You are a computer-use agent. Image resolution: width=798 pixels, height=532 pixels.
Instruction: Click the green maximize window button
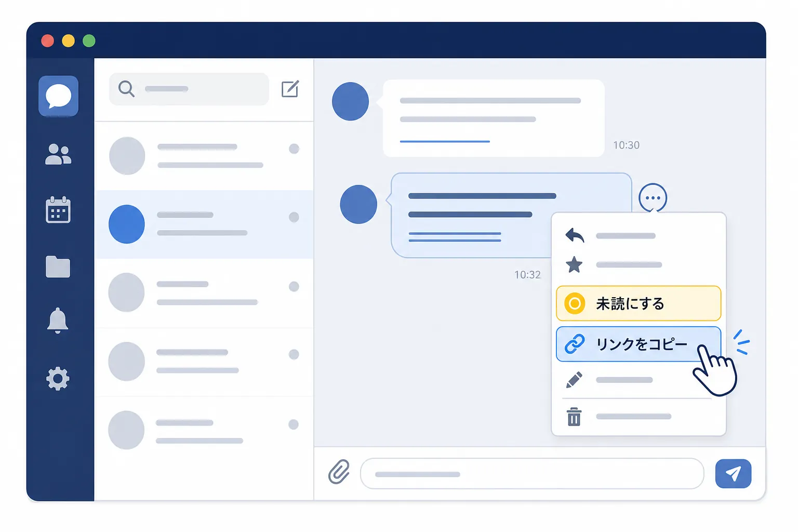(89, 41)
